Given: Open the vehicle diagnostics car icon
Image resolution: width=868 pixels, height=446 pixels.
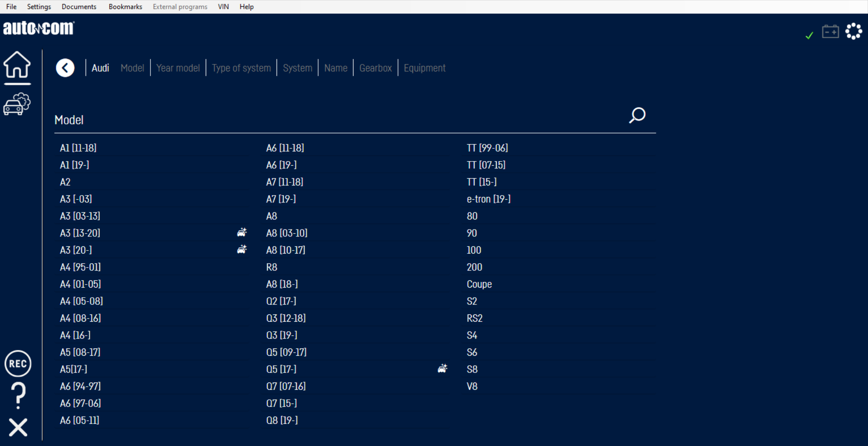Looking at the screenshot, I should click(x=17, y=104).
